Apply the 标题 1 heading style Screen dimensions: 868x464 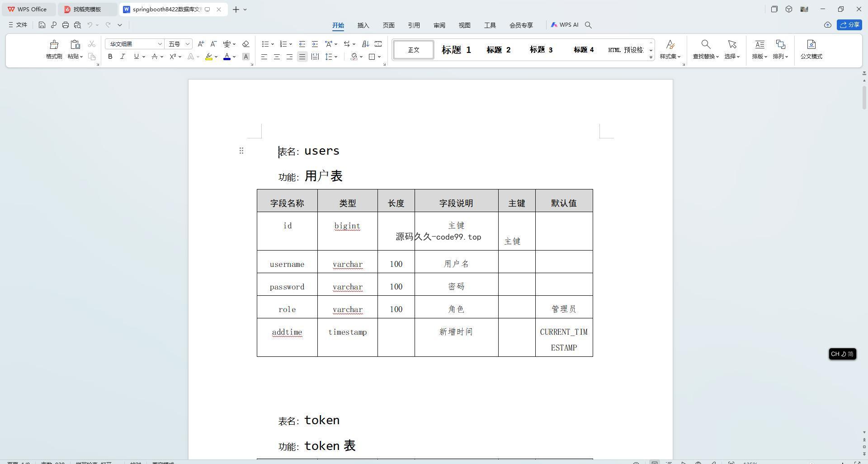[x=456, y=50]
